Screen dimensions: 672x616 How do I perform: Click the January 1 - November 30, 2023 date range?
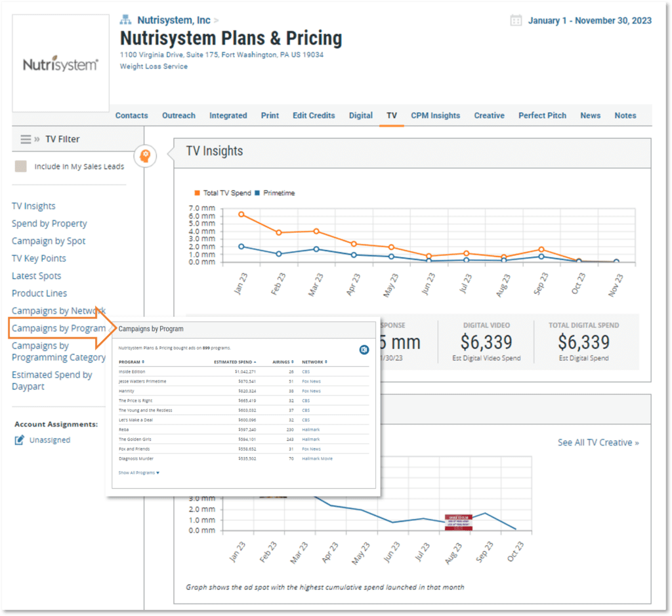pyautogui.click(x=590, y=20)
